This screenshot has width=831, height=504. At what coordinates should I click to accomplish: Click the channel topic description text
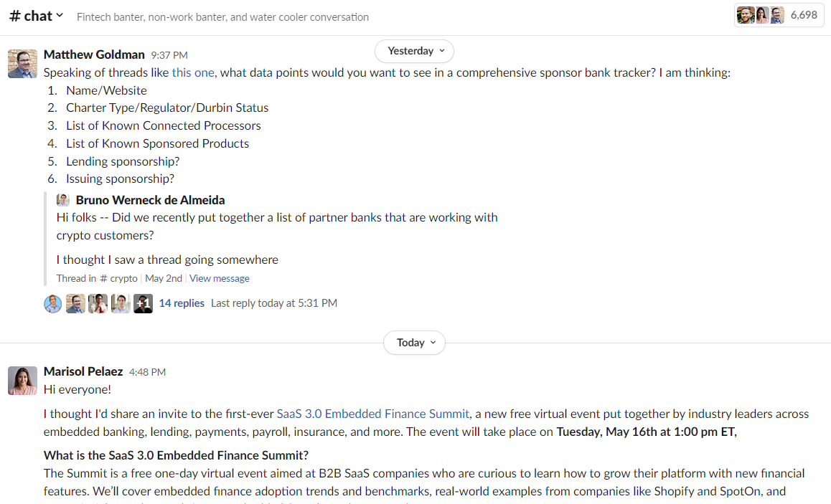pyautogui.click(x=222, y=17)
